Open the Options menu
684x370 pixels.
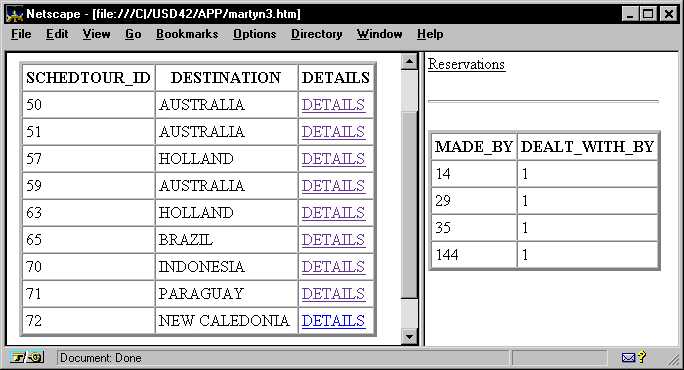[254, 34]
